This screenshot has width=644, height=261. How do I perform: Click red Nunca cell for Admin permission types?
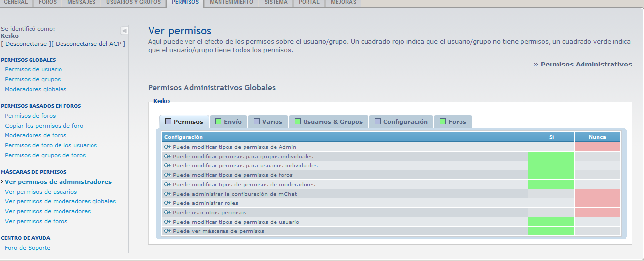click(x=597, y=147)
